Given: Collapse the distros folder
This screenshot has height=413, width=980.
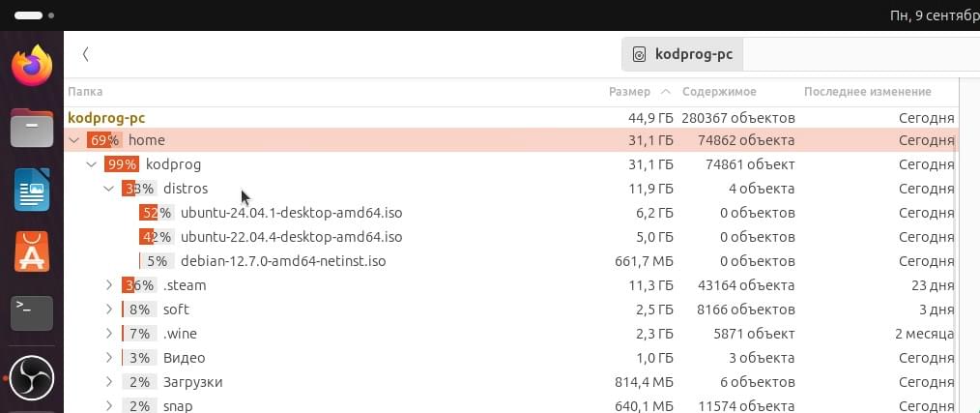Looking at the screenshot, I should (x=109, y=189).
